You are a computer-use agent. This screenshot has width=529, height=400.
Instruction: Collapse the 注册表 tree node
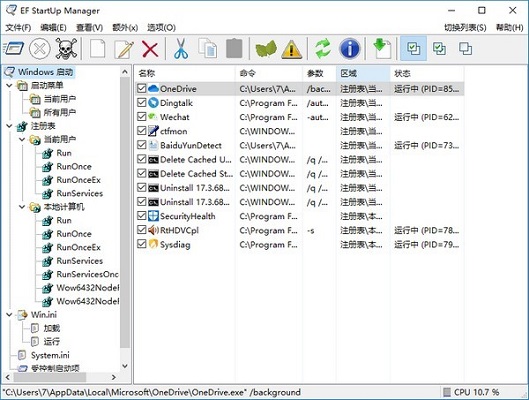coord(10,126)
